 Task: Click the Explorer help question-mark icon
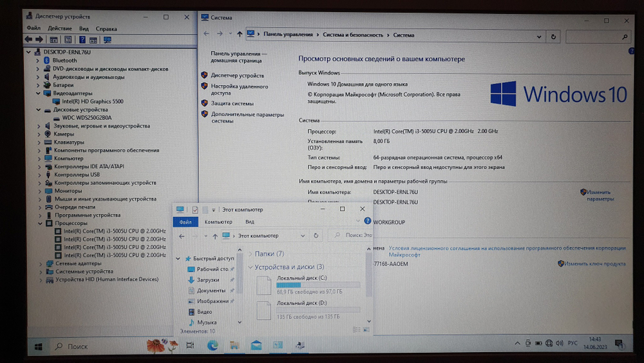coord(368,221)
